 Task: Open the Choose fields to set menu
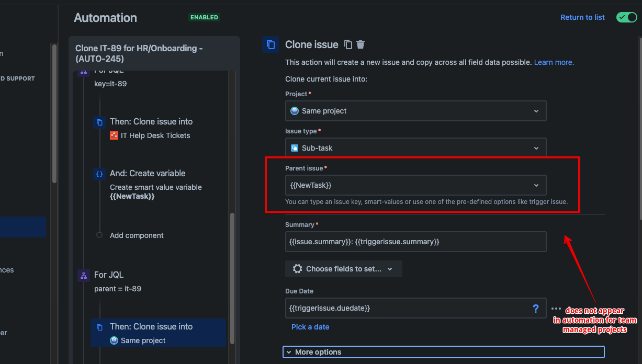[x=344, y=269]
